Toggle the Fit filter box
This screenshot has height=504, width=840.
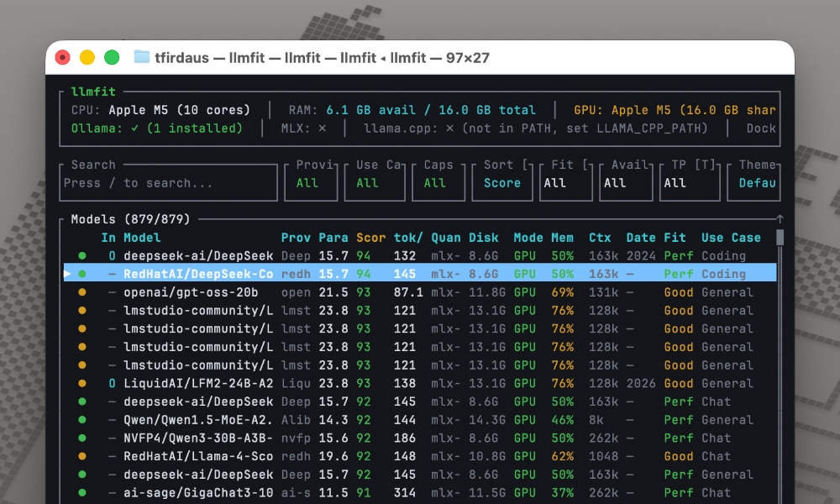[565, 182]
